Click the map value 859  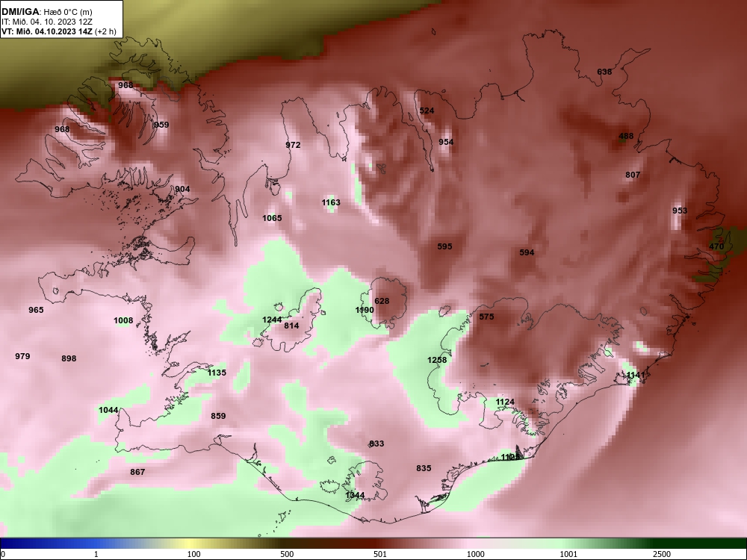click(x=218, y=416)
